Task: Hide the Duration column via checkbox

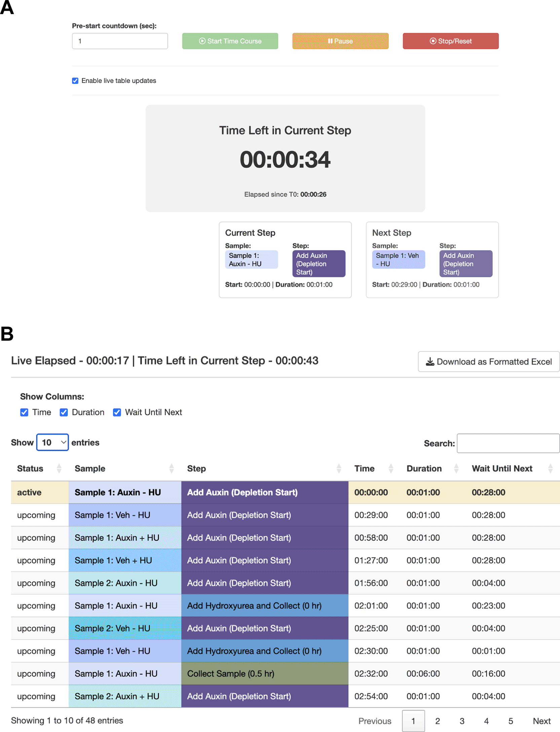Action: [64, 412]
